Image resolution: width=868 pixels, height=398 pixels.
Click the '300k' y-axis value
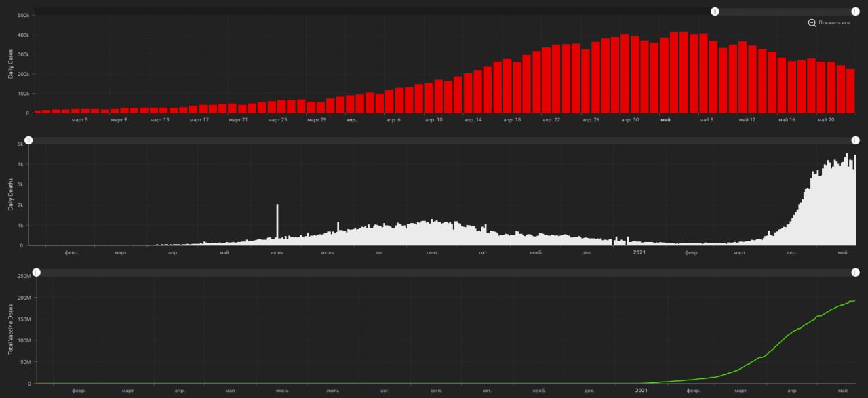point(22,55)
